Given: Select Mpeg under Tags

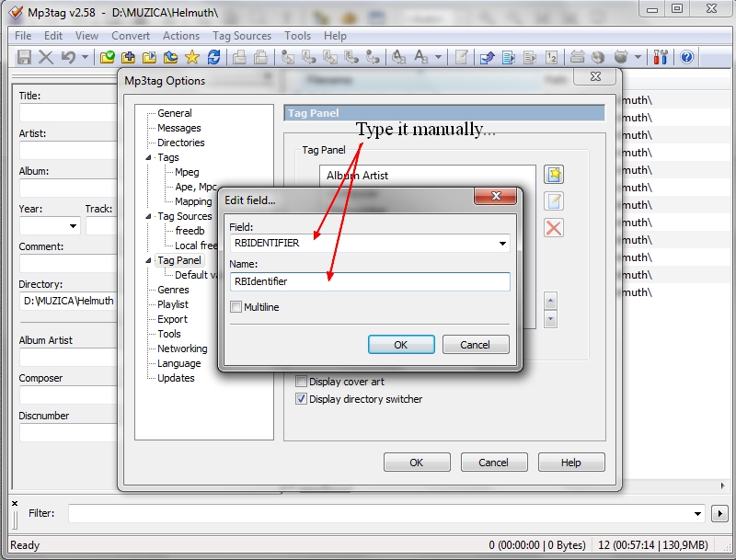Looking at the screenshot, I should [187, 172].
